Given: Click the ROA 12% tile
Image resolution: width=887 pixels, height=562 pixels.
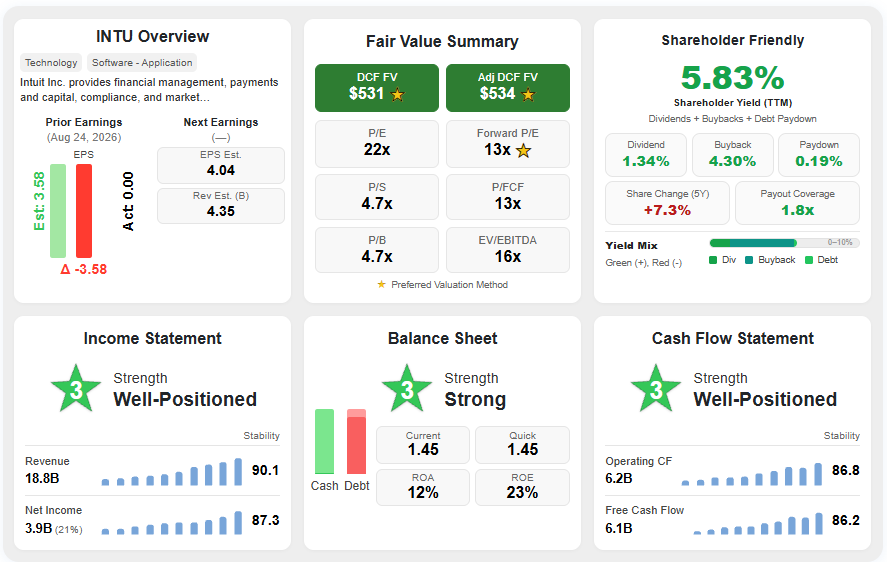Looking at the screenshot, I should pos(423,487).
